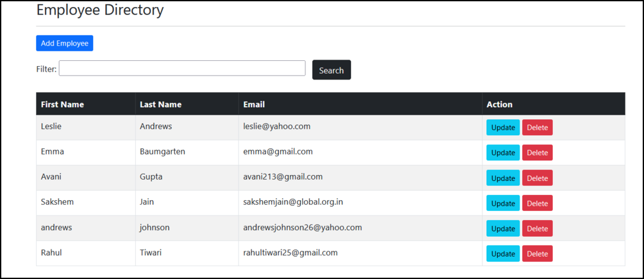
Task: Click the Employee Directory heading
Action: pos(100,10)
